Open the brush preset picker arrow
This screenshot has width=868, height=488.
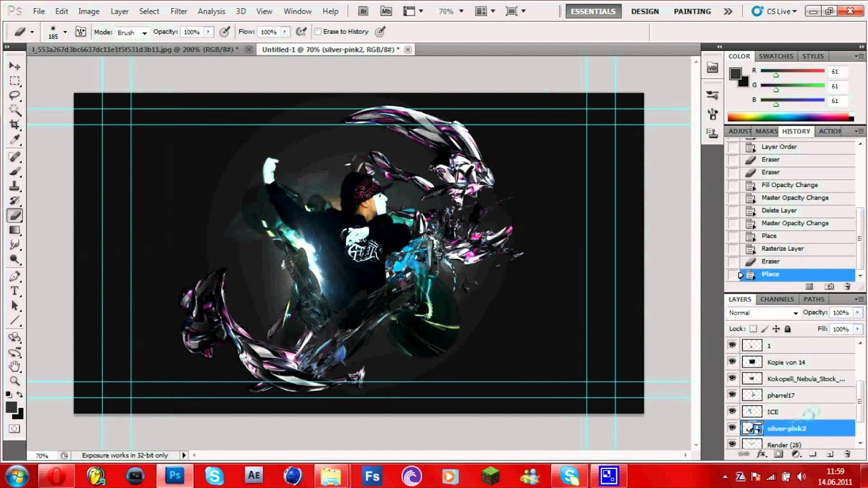[65, 32]
